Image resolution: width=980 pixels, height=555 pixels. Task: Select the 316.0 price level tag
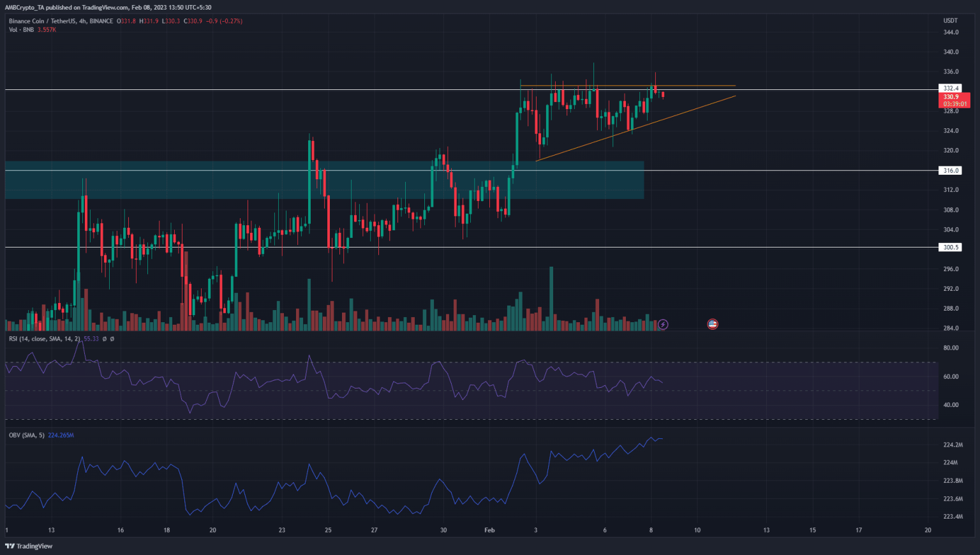point(951,170)
